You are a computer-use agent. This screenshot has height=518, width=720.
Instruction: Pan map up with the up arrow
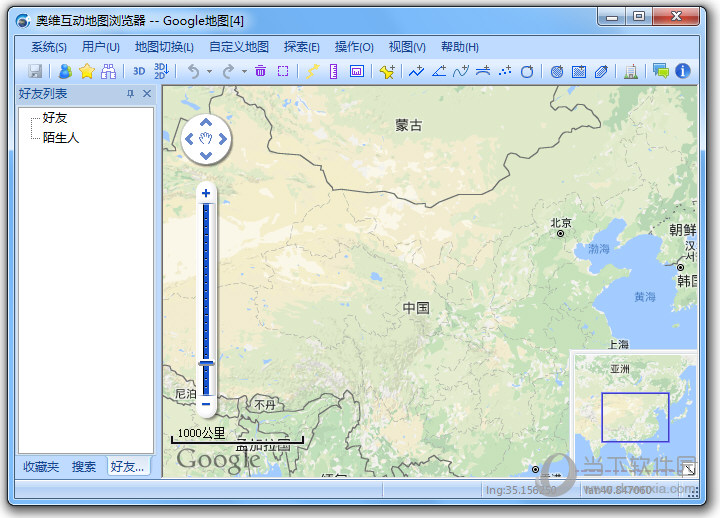pos(206,122)
